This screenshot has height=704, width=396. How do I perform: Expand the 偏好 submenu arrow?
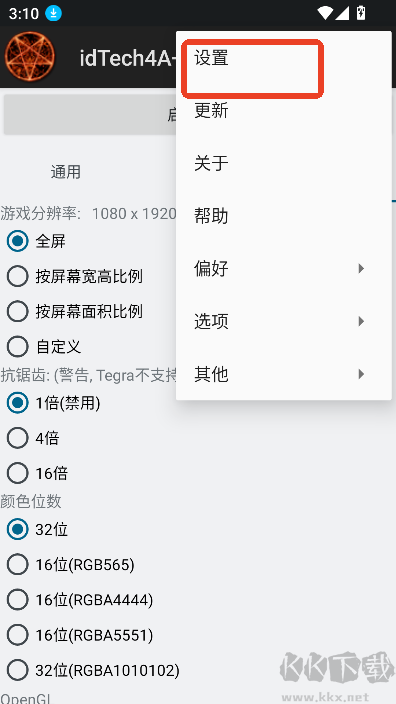[361, 269]
